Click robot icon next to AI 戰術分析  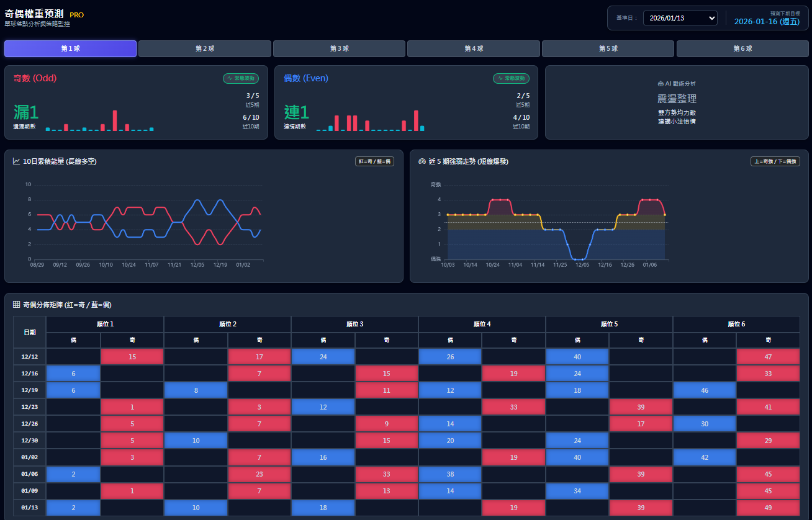coord(661,83)
